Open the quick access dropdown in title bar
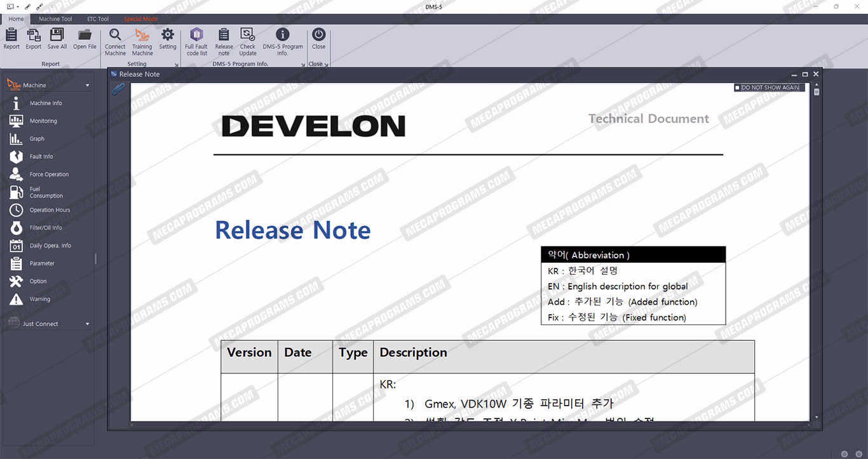This screenshot has width=868, height=459. pos(17,6)
